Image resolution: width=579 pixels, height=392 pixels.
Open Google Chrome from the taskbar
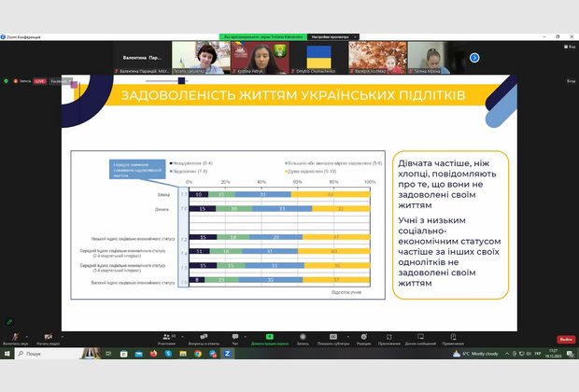point(198,354)
